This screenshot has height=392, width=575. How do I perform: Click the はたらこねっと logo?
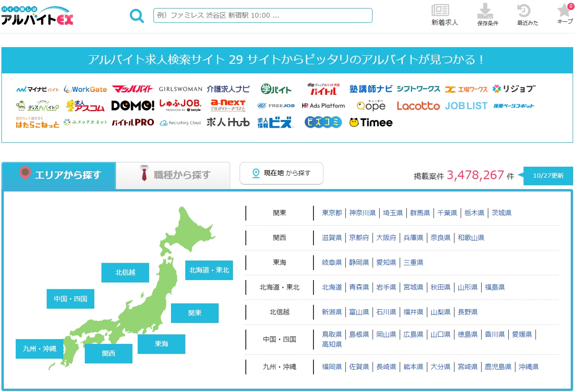pyautogui.click(x=38, y=122)
